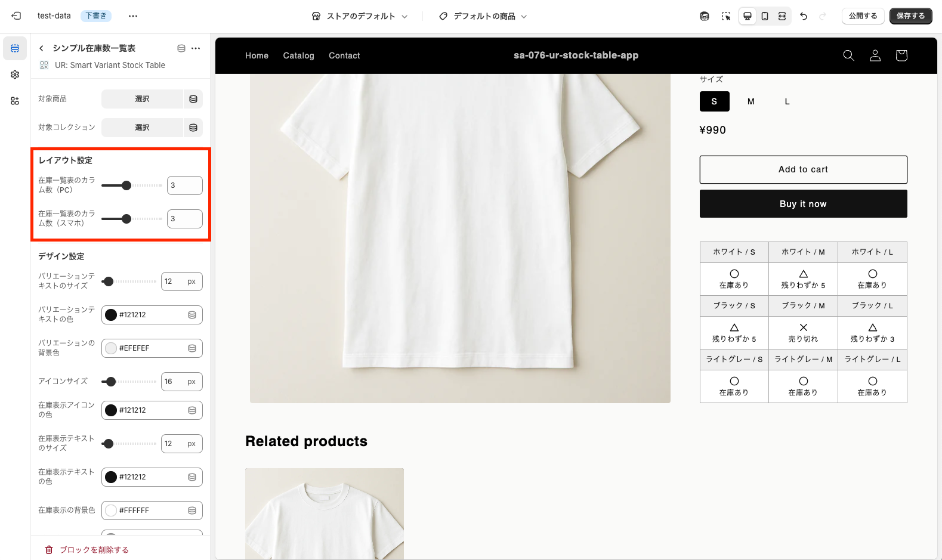
Task: Expand the デフォルトの商品 template dropdown
Action: click(483, 16)
